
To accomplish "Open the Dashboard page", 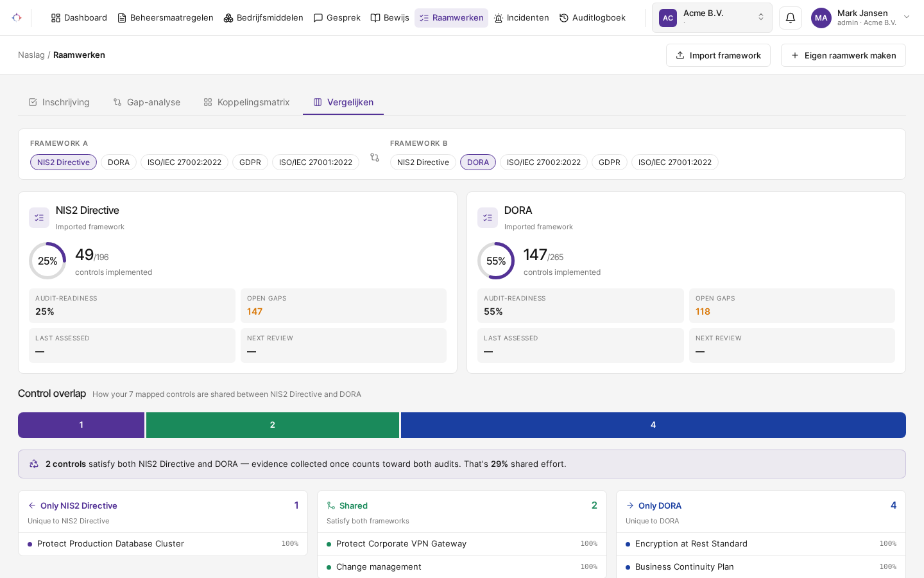I will (x=79, y=18).
